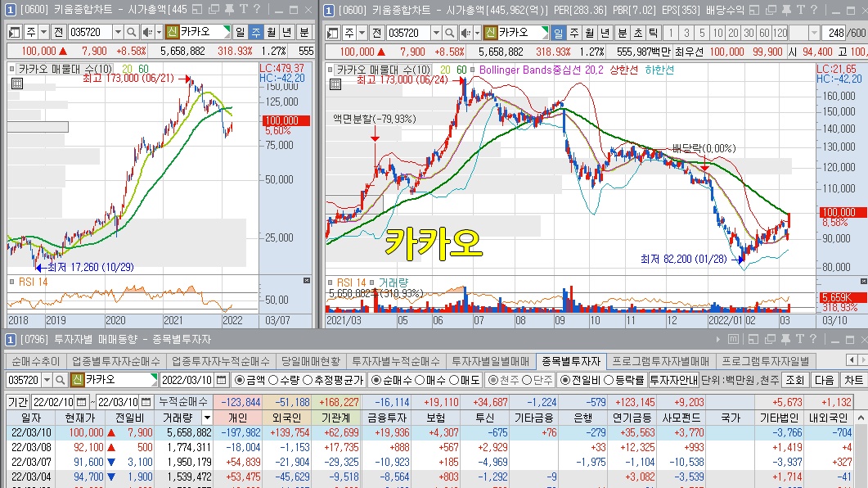Open the grid table icon on left chart
Screen dimensions: 868x488
(16, 84)
